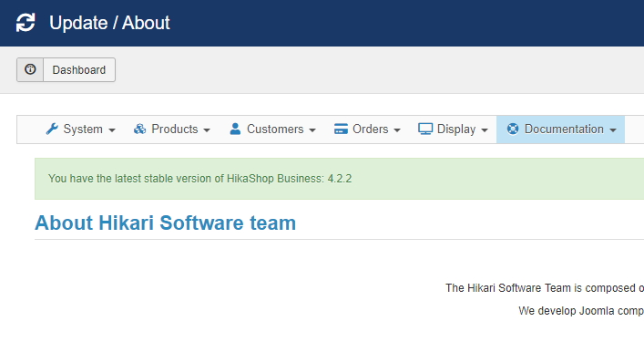The image size is (644, 342).
Task: Click the info icon beside Dashboard
Action: click(30, 69)
